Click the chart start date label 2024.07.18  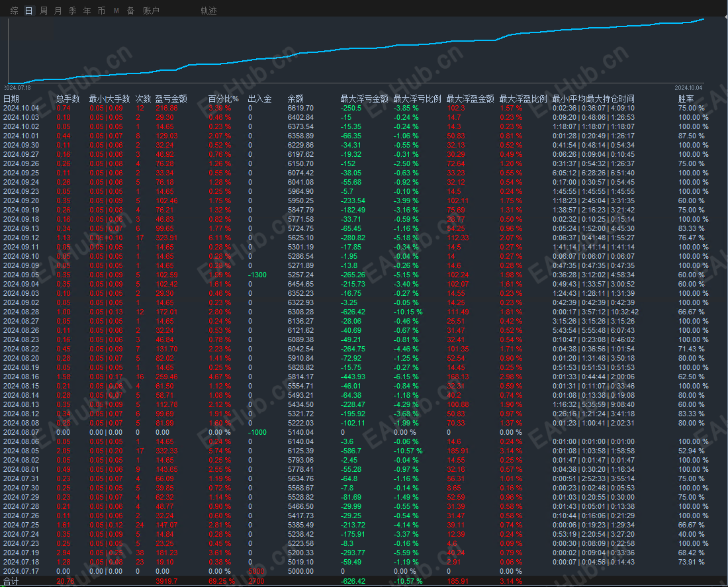click(x=18, y=88)
